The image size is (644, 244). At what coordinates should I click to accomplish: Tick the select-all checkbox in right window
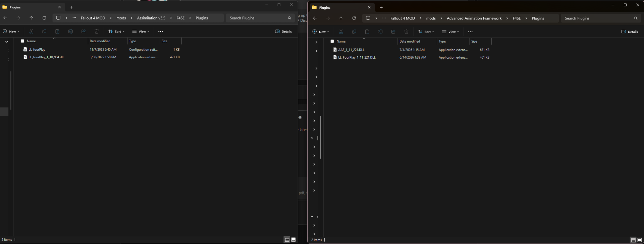[332, 42]
